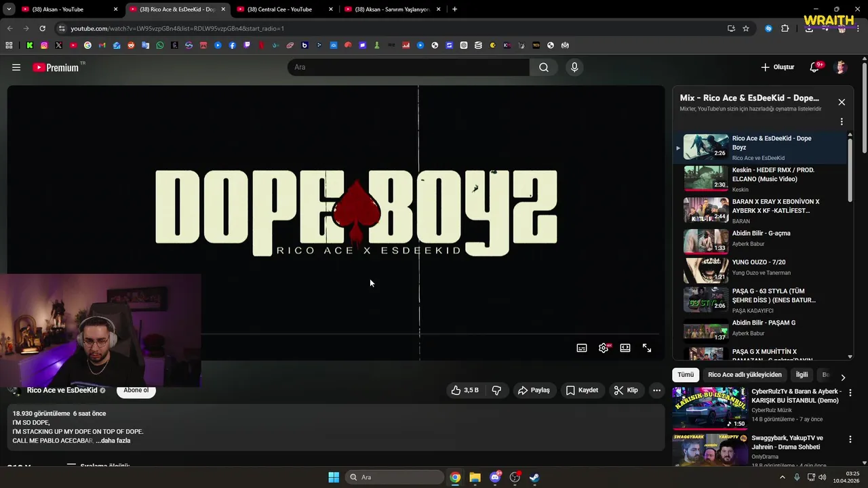Screen dimensions: 868x488
Task: Click the Oluştur create button
Action: tap(777, 67)
